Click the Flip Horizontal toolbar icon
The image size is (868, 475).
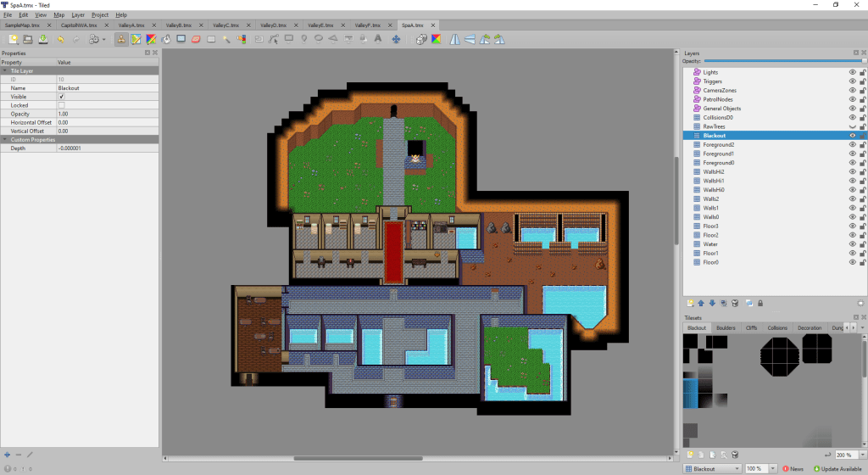point(455,39)
